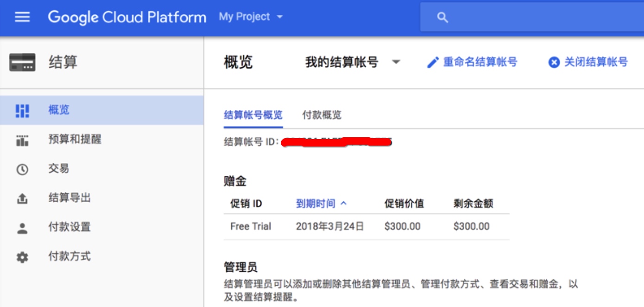Go to 交易 in the sidebar

102,169
